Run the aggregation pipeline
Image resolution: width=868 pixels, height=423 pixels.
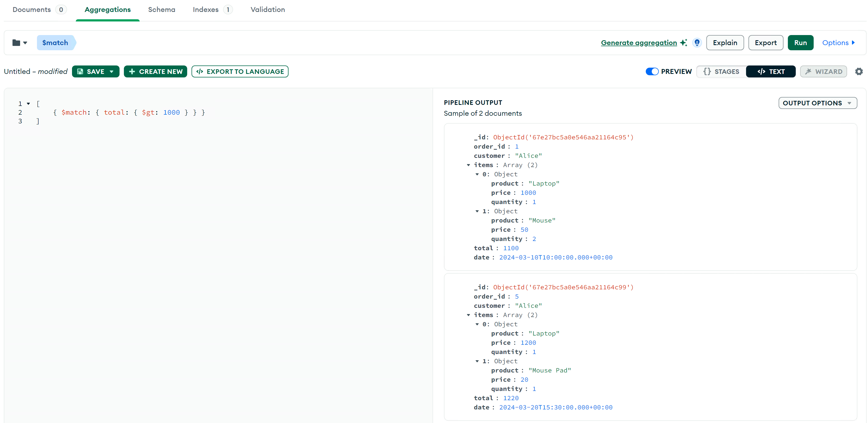point(800,43)
